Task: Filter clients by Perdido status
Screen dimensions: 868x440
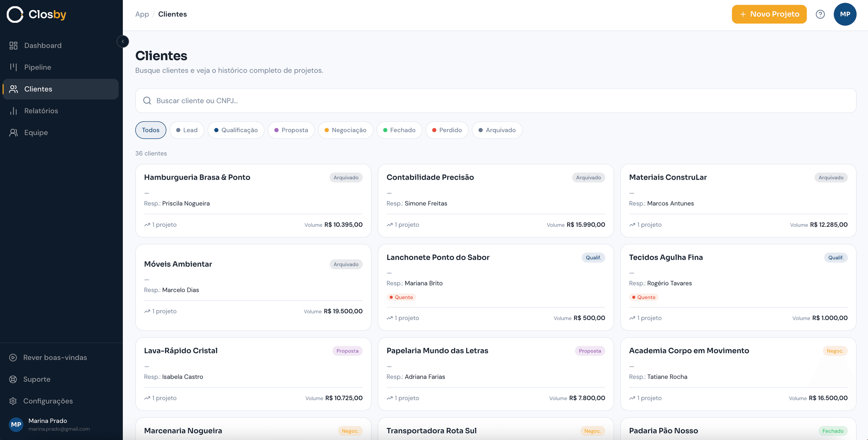Action: tap(447, 130)
